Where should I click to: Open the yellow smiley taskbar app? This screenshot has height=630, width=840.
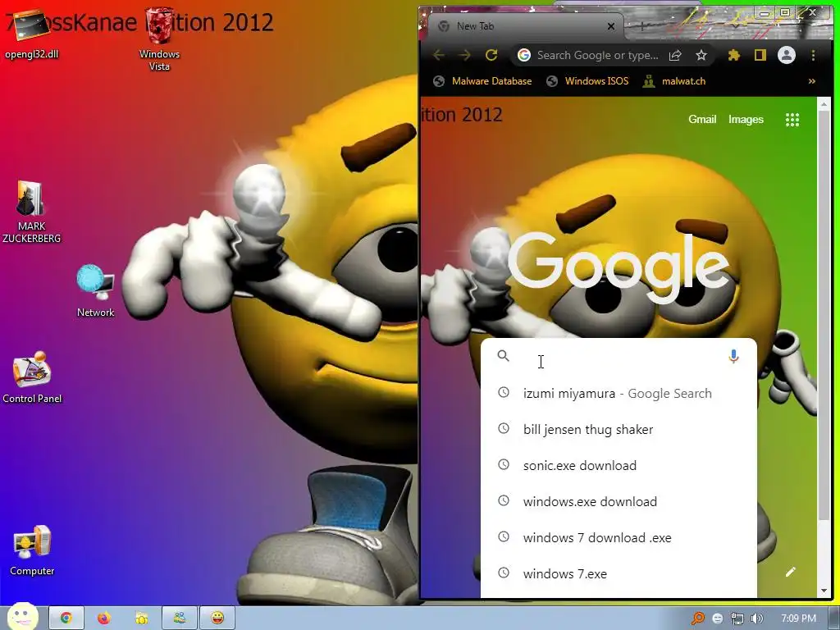pyautogui.click(x=217, y=618)
